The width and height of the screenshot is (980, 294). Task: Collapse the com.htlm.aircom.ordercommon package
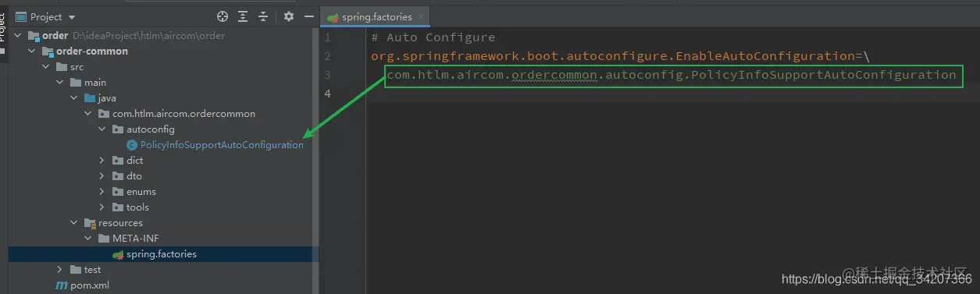click(x=88, y=114)
